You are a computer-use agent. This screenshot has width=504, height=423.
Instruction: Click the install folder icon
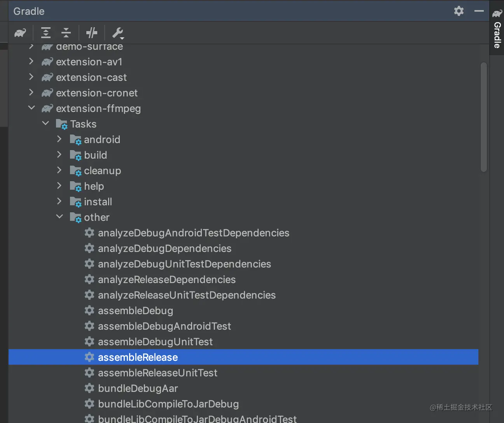coord(76,202)
